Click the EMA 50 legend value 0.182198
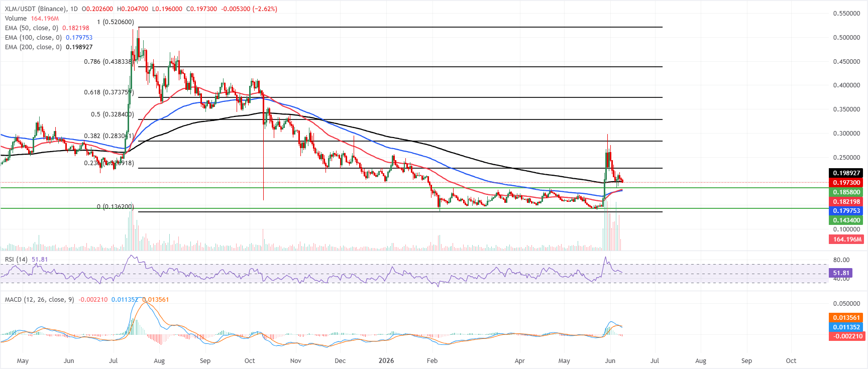This screenshot has width=868, height=369. [76, 28]
